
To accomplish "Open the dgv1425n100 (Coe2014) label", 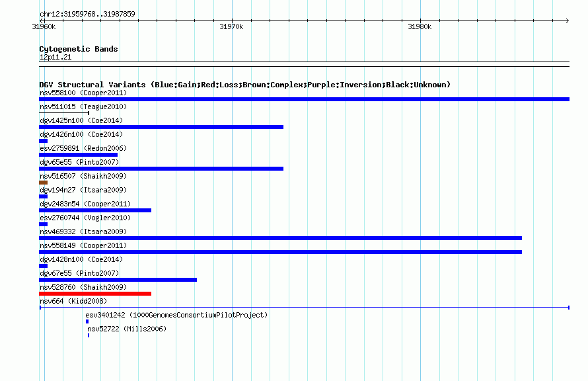I will click(x=81, y=120).
